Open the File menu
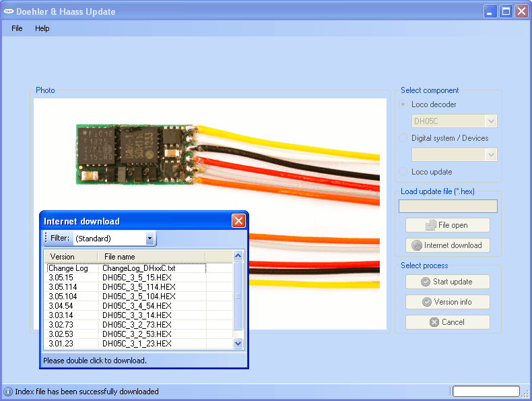 tap(17, 28)
